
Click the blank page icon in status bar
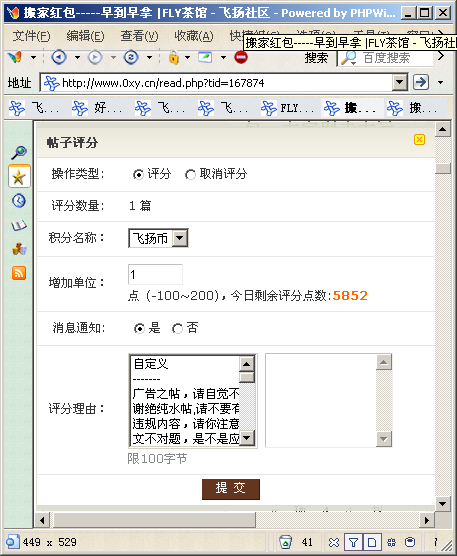(x=372, y=542)
